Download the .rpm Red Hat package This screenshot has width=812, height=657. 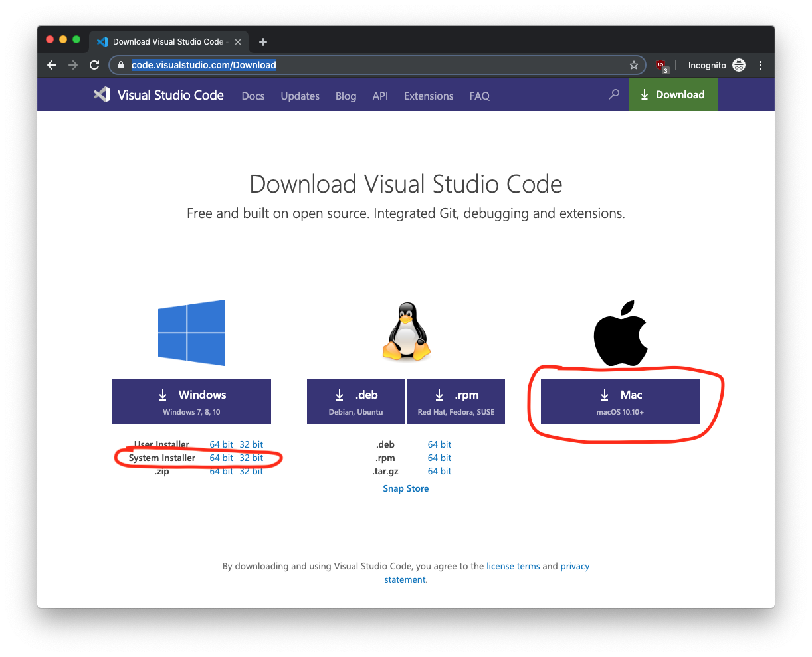point(456,401)
